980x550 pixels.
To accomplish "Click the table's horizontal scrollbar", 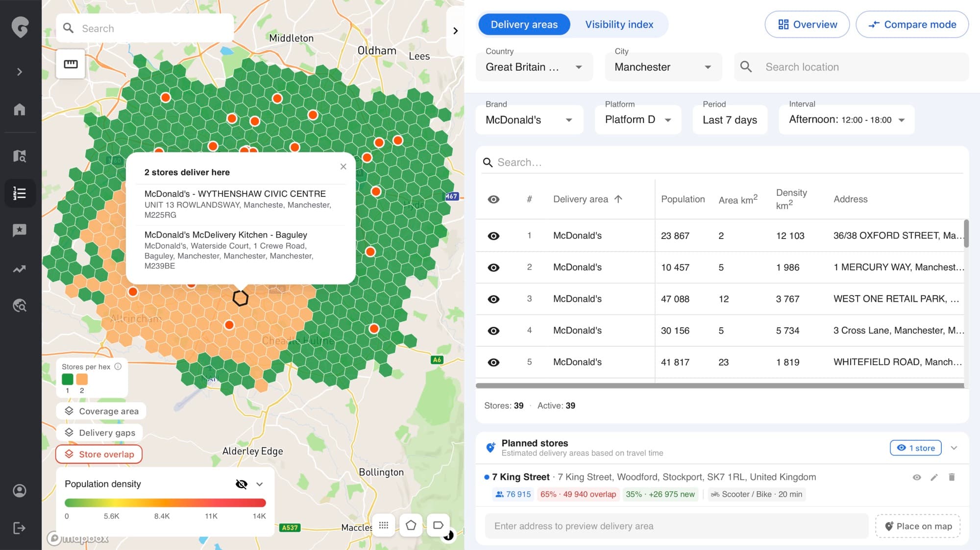I will (x=720, y=385).
